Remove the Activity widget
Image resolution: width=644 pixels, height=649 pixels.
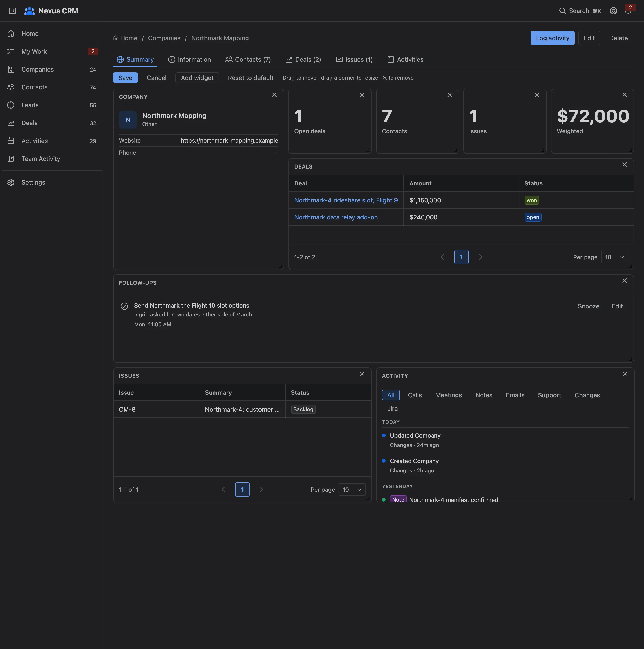point(625,374)
